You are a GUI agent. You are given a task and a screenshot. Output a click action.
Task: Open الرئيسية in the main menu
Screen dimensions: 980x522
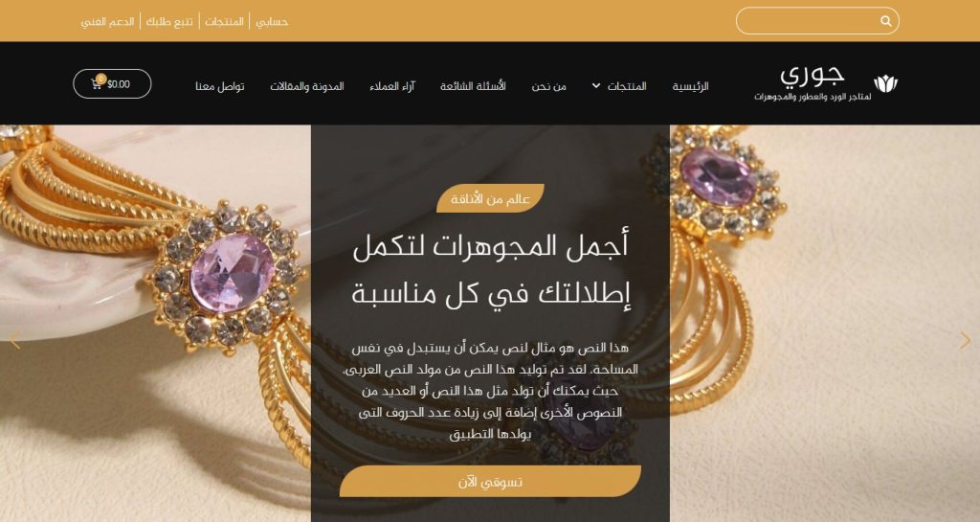pos(690,86)
